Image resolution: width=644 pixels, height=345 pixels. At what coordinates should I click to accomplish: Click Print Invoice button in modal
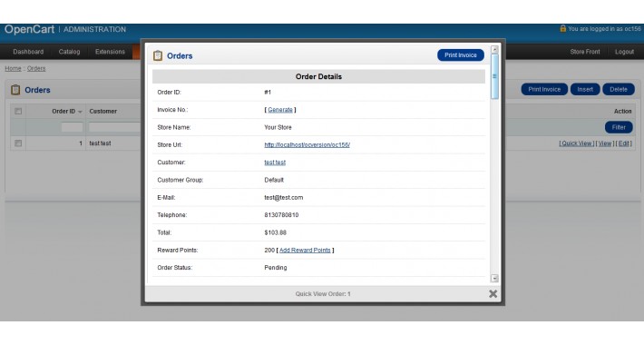461,55
